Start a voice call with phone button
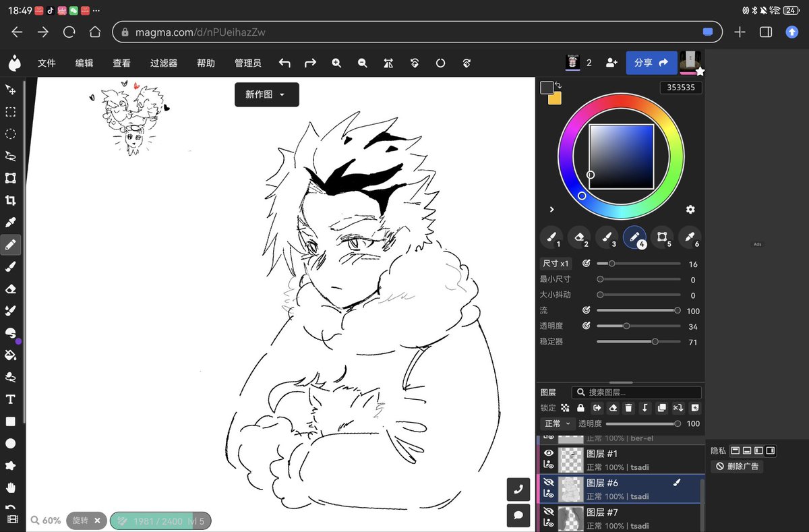 [519, 490]
